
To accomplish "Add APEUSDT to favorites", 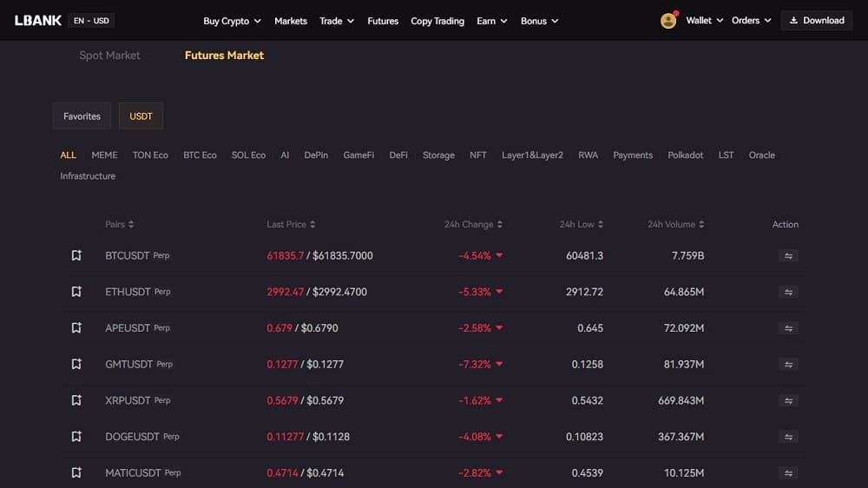I will 76,328.
